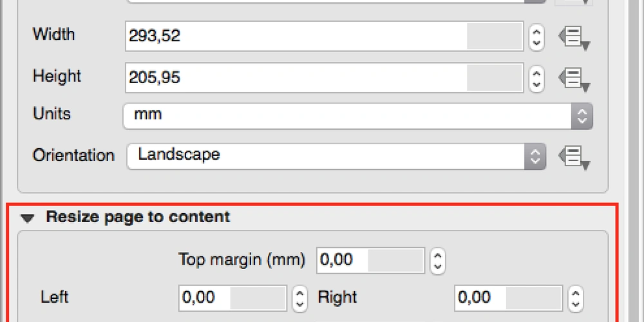This screenshot has width=644, height=322.
Task: Open the partially visible data-defined override icon at top
Action: (x=574, y=3)
